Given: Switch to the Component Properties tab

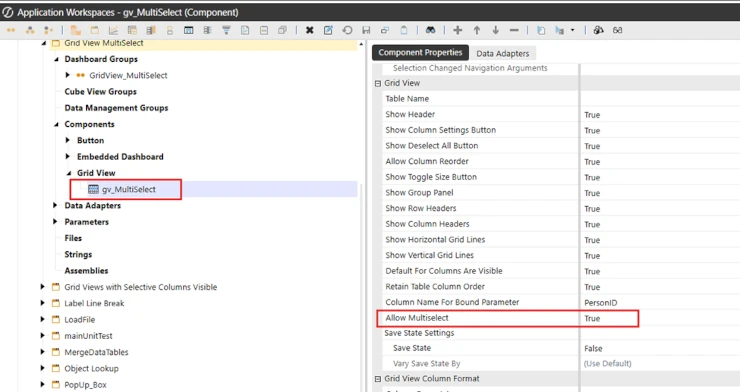Looking at the screenshot, I should (x=420, y=53).
